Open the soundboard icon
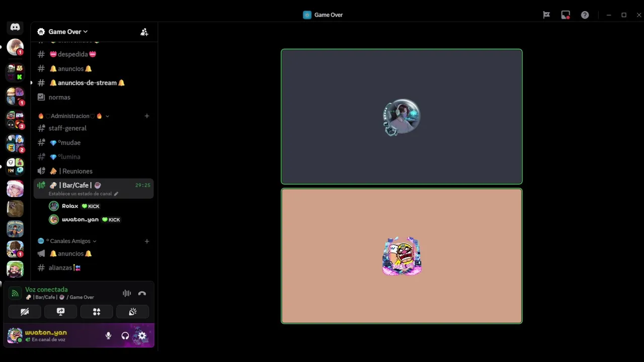This screenshot has width=644, height=362. point(133,312)
